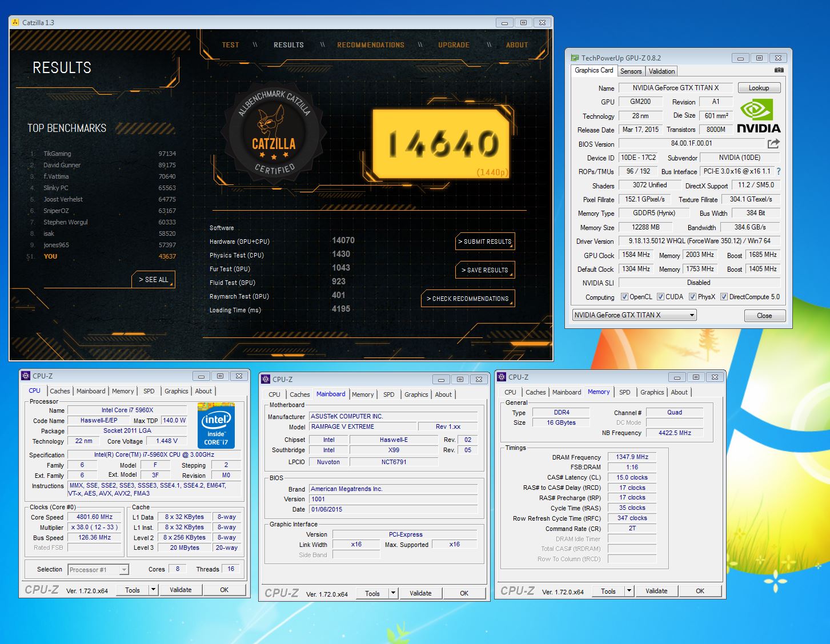Screen dimensions: 830x644
Task: Click the Physics Test (CPU) score 1430
Action: click(x=341, y=254)
